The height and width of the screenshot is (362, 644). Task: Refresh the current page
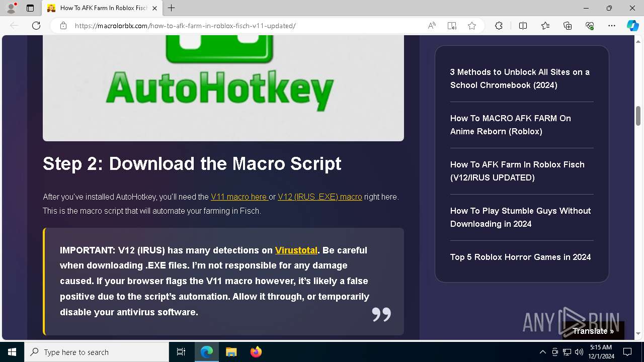[x=36, y=26]
